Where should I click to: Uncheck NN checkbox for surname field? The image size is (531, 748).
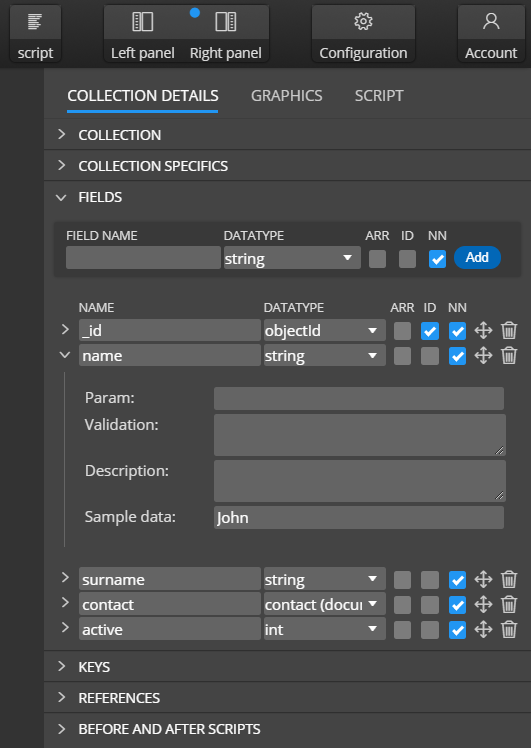pyautogui.click(x=458, y=580)
